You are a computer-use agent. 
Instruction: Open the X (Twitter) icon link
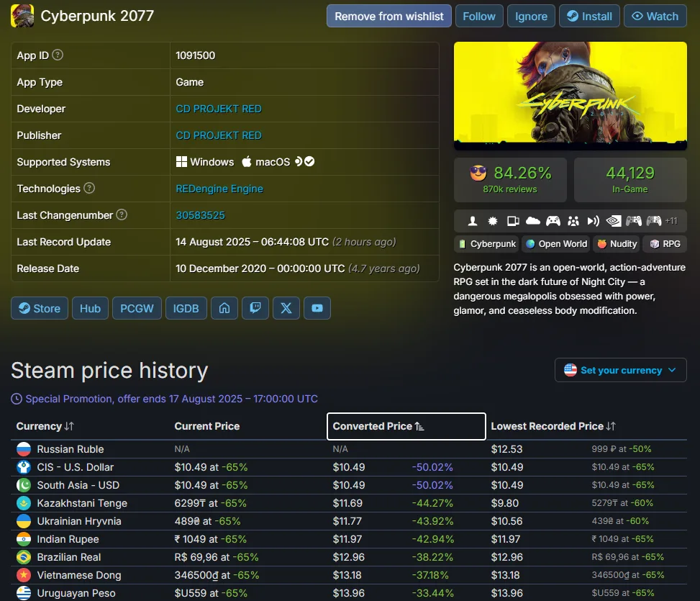[286, 308]
